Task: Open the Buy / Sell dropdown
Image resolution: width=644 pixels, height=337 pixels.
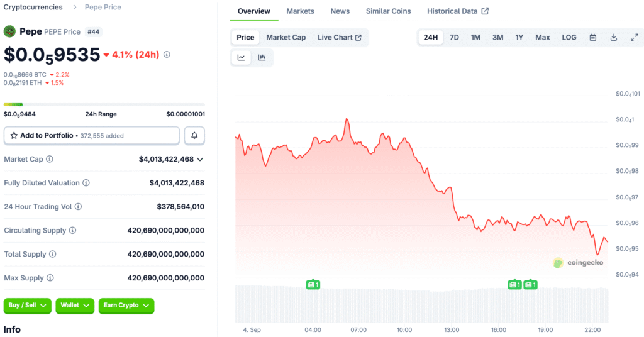Action: tap(28, 306)
